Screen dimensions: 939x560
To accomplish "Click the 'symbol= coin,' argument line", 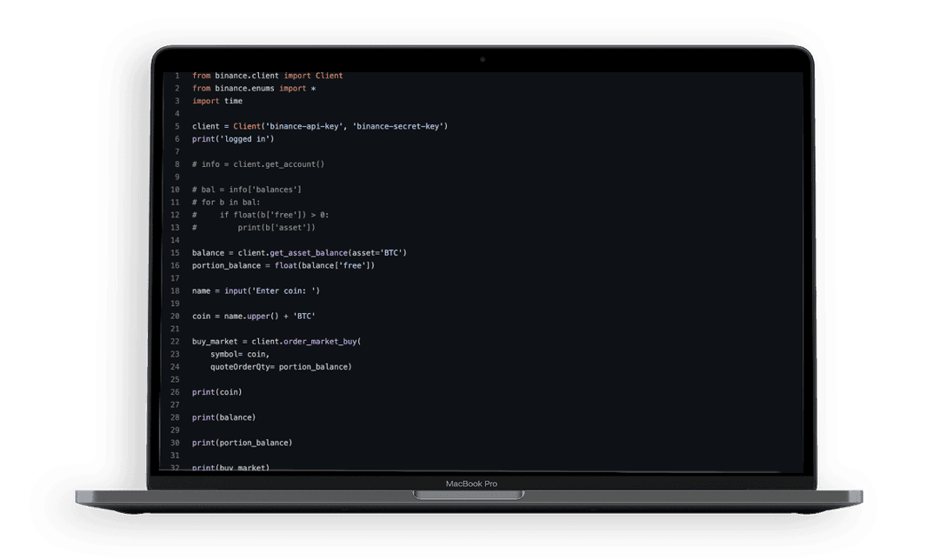I will coord(240,354).
